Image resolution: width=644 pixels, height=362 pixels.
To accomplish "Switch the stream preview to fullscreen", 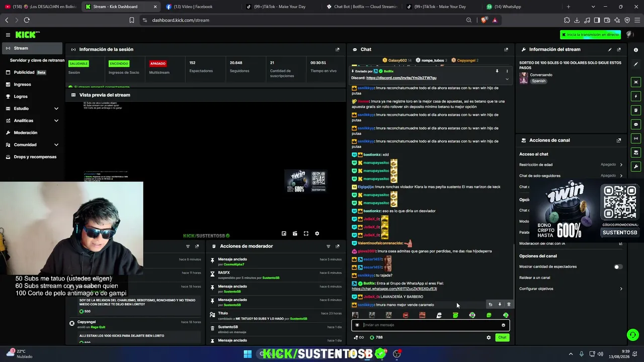I will click(x=306, y=233).
